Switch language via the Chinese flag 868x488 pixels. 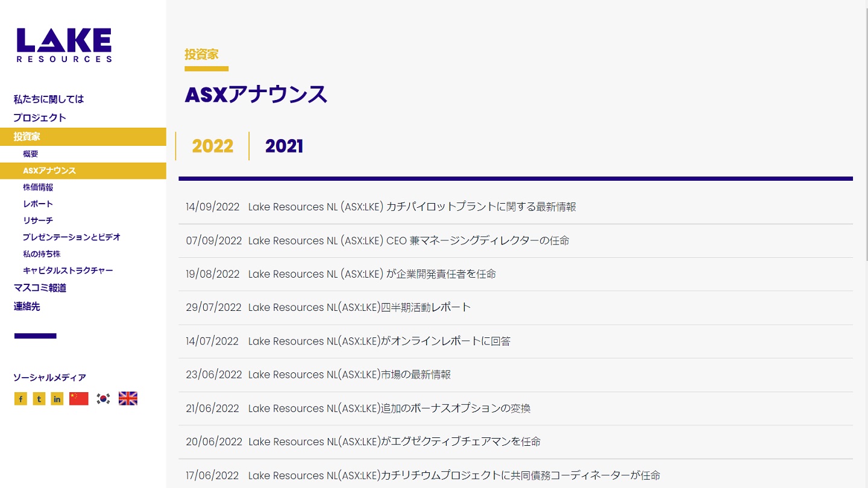(x=79, y=399)
